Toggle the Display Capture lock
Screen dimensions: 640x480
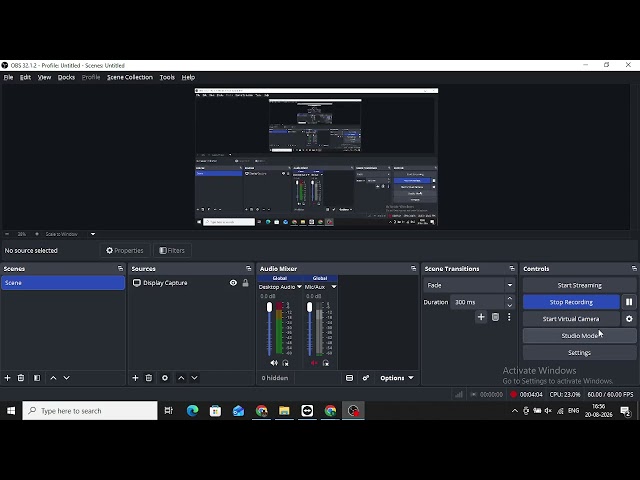tap(245, 282)
